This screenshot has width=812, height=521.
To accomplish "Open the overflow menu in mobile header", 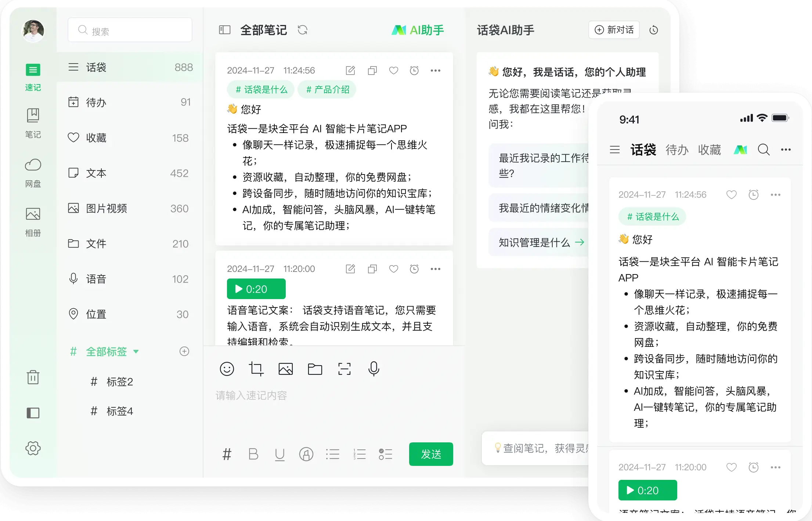I will click(786, 150).
